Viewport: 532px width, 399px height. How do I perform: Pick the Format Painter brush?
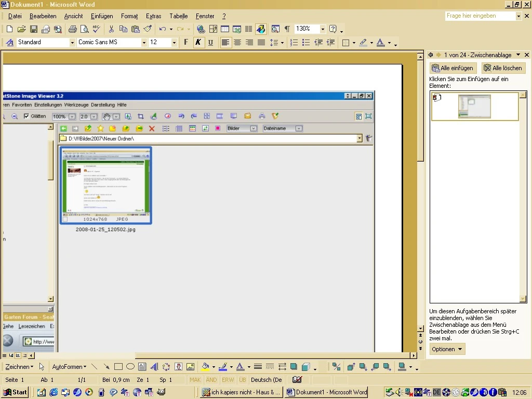148,29
